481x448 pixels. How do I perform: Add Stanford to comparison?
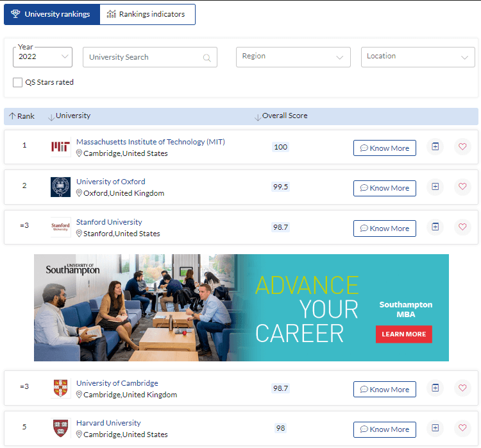pos(435,227)
